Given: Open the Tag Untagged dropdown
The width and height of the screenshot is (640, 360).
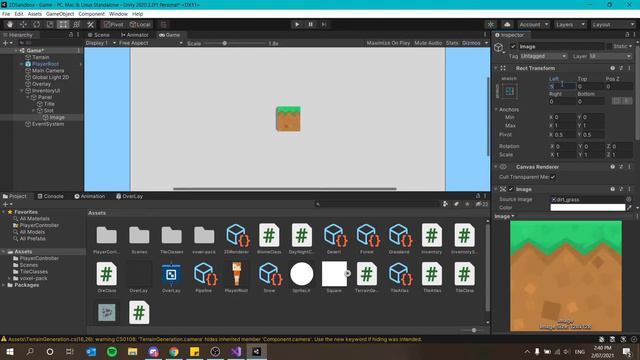Looking at the screenshot, I should (x=543, y=56).
